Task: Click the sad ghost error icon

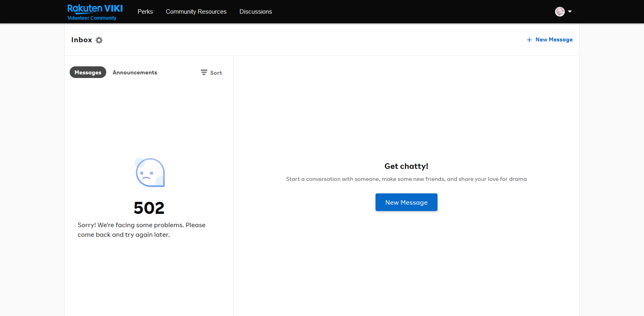Action: [x=150, y=172]
